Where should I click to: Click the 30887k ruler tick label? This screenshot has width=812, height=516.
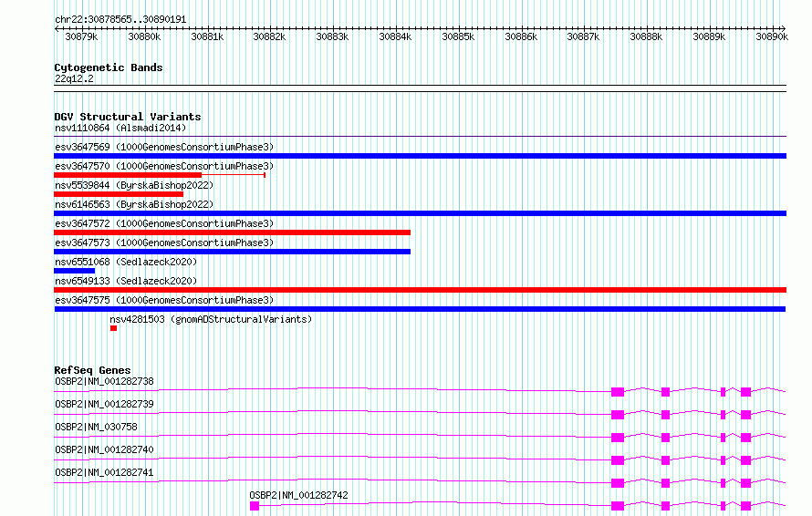coord(583,36)
